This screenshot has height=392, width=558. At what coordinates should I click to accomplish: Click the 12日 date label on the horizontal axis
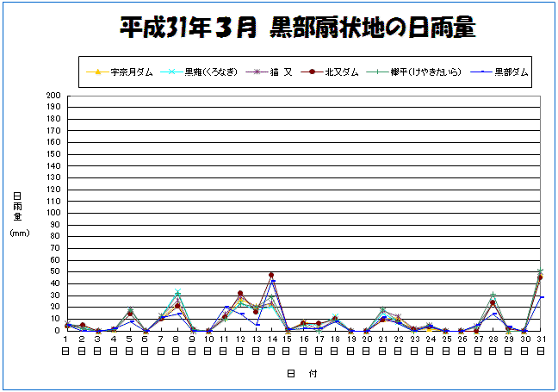[240, 345]
